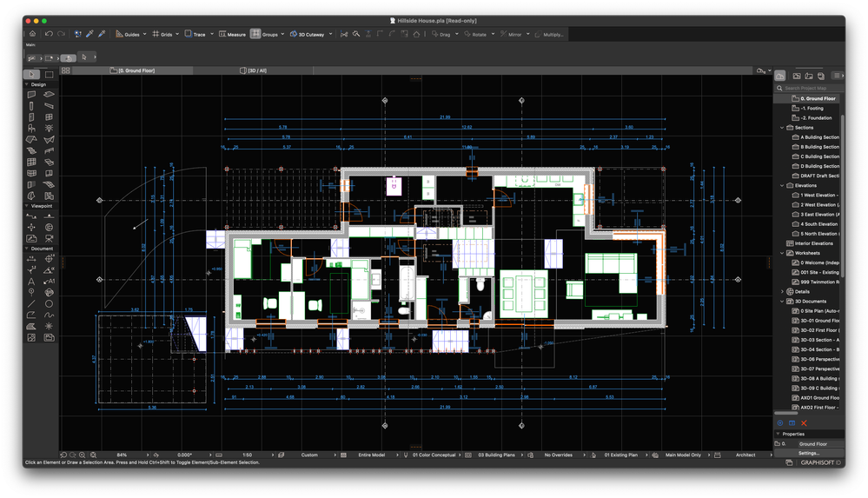
Task: Expand the Details folder in Navigator
Action: point(782,291)
